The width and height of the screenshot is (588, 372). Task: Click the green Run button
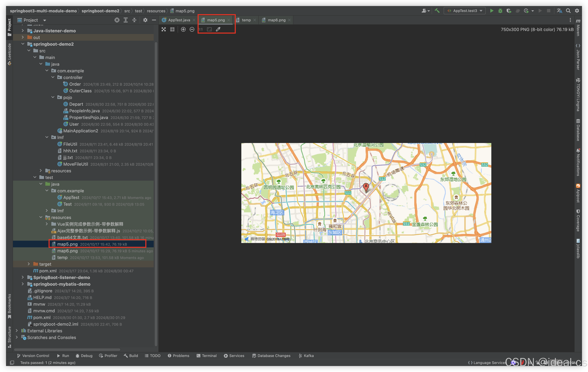[491, 11]
